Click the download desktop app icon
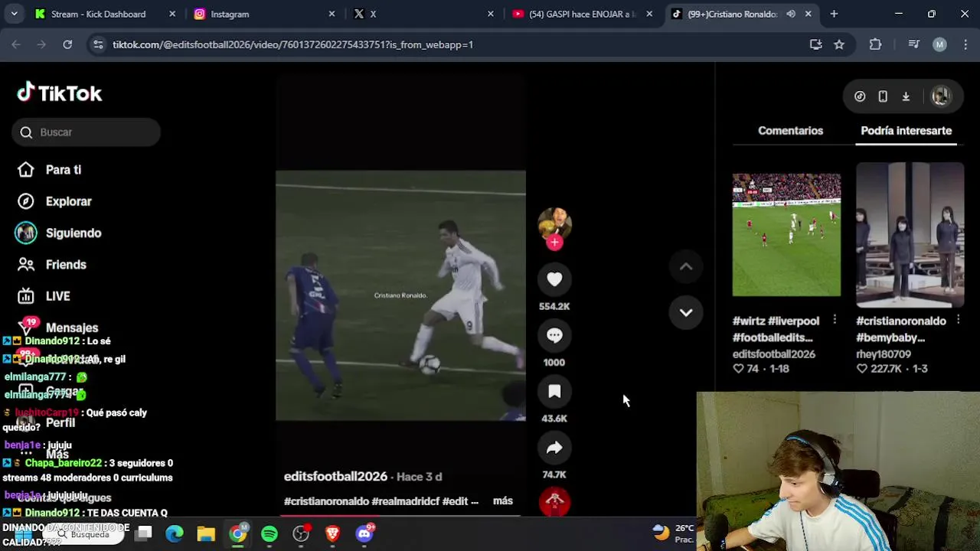Image resolution: width=980 pixels, height=551 pixels. (906, 96)
